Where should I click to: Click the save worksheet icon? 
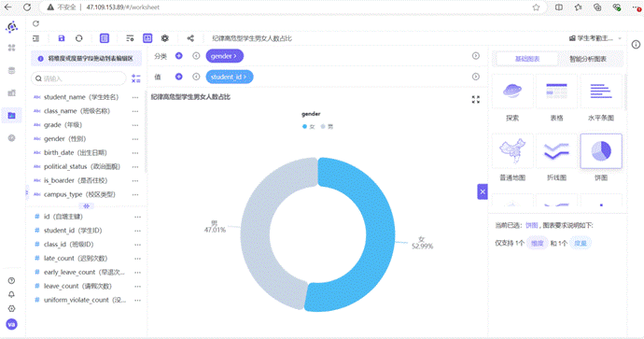coord(62,38)
